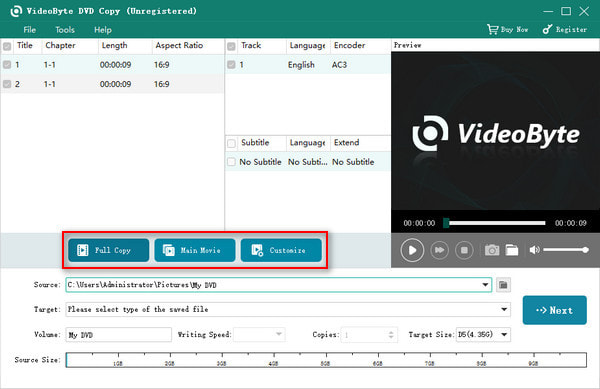Open the File menu
The width and height of the screenshot is (600, 389).
(x=29, y=30)
